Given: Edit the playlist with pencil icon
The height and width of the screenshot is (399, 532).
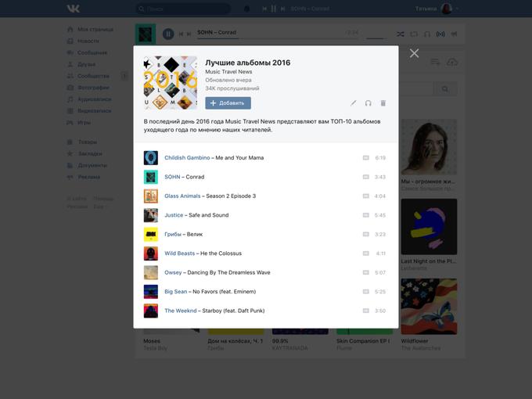Looking at the screenshot, I should (x=353, y=103).
